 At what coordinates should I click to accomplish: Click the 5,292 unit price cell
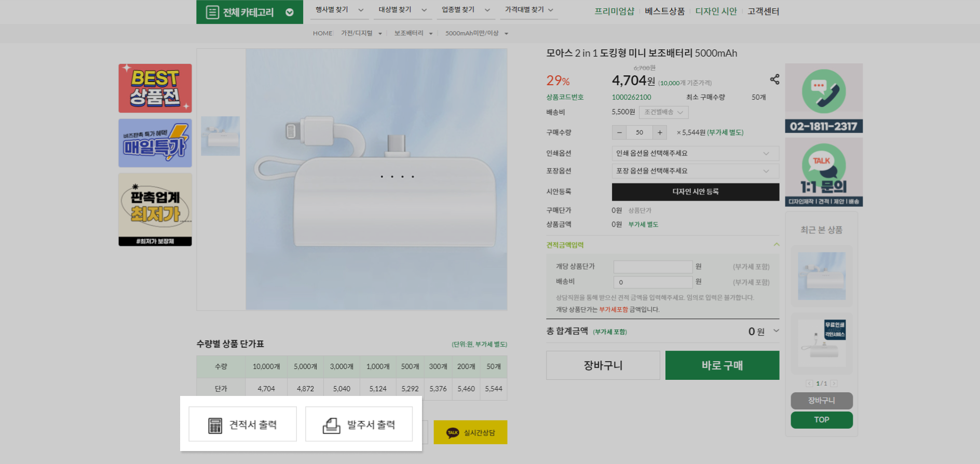(410, 389)
